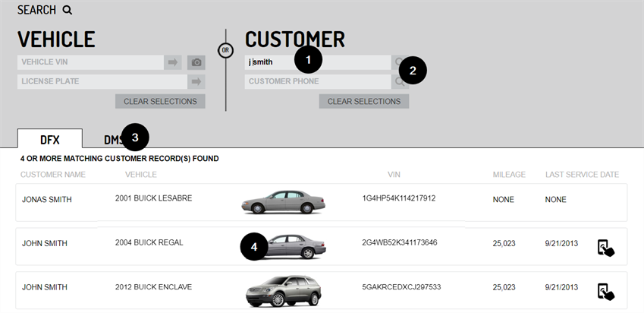
Task: Focus the Vehicle VIN input field
Action: (90, 62)
